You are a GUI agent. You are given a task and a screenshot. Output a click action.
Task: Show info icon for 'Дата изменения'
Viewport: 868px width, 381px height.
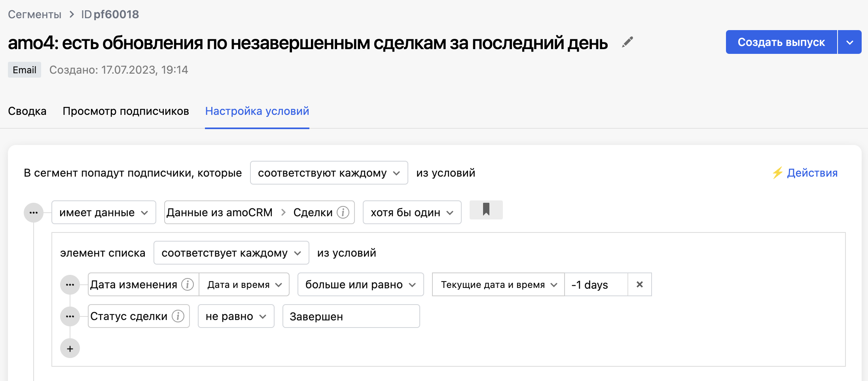point(187,284)
